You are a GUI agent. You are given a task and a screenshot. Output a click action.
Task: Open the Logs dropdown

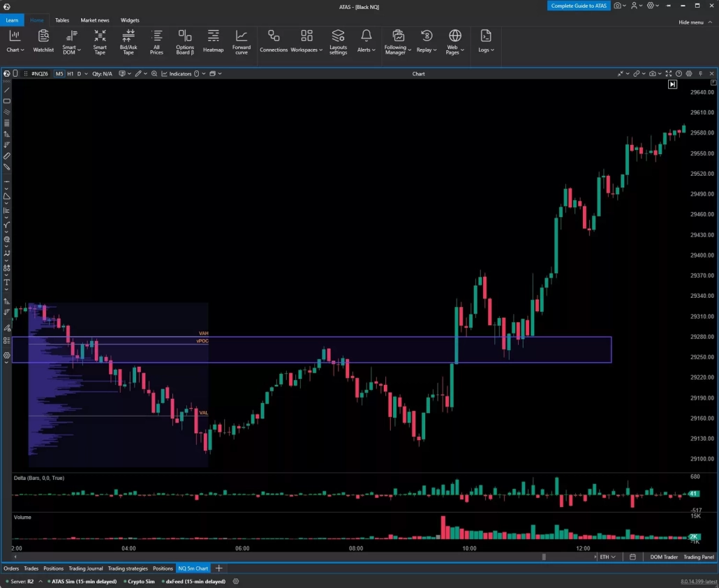click(x=486, y=42)
